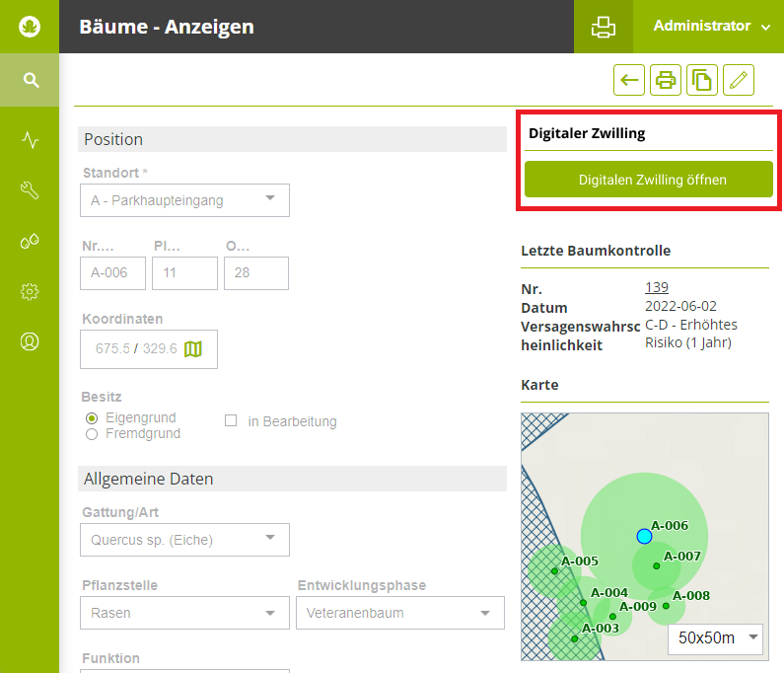Select the Fremdgrund radio button
Image resolution: width=784 pixels, height=673 pixels.
coord(92,434)
